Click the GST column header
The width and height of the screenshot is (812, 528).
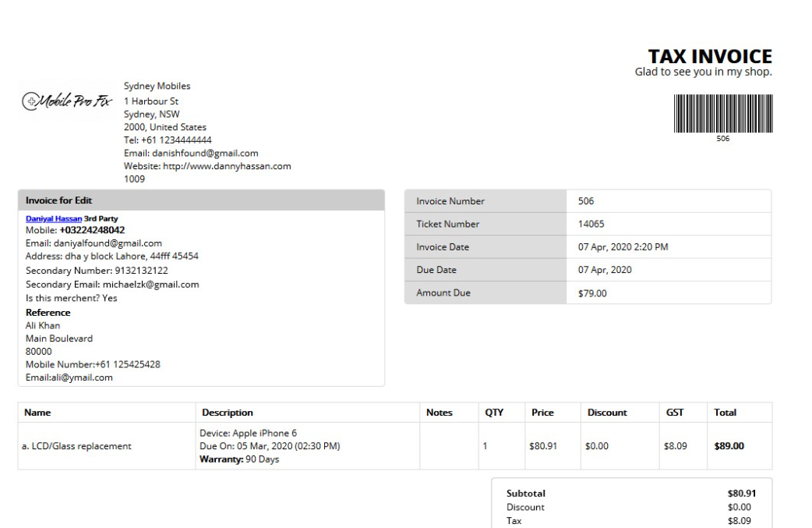(x=674, y=413)
